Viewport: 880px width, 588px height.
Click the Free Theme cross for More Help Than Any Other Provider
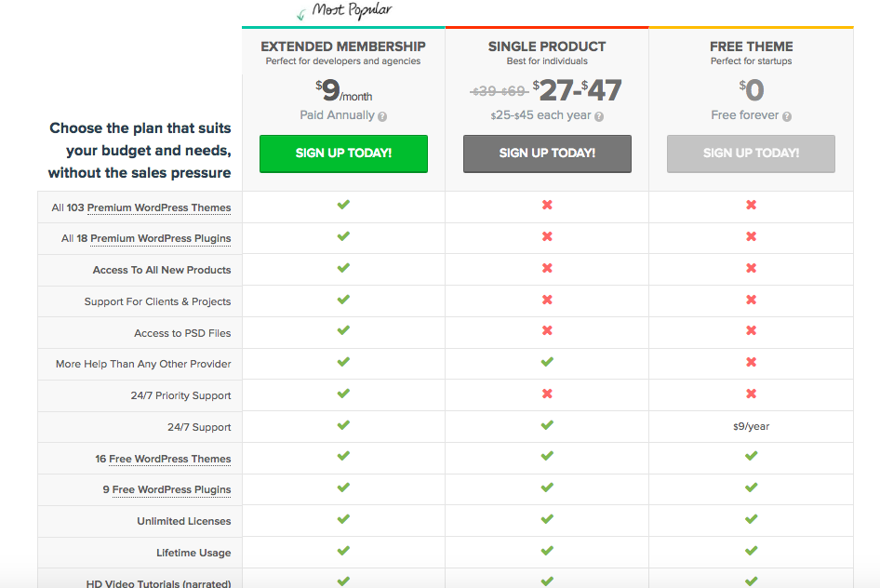tap(751, 362)
